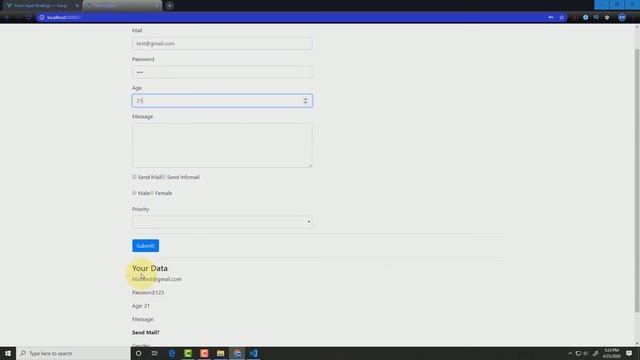The width and height of the screenshot is (640, 360).
Task: Click the taskbar clock
Action: point(611,353)
